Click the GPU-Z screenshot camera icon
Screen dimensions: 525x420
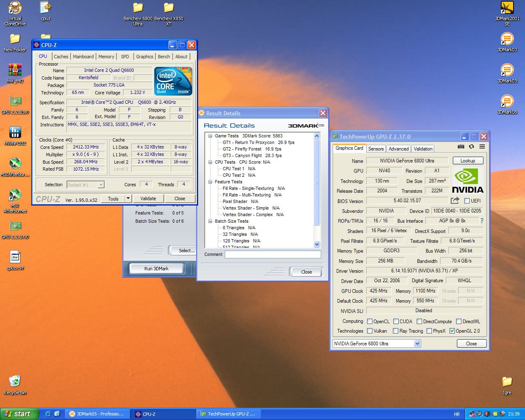pos(461,146)
